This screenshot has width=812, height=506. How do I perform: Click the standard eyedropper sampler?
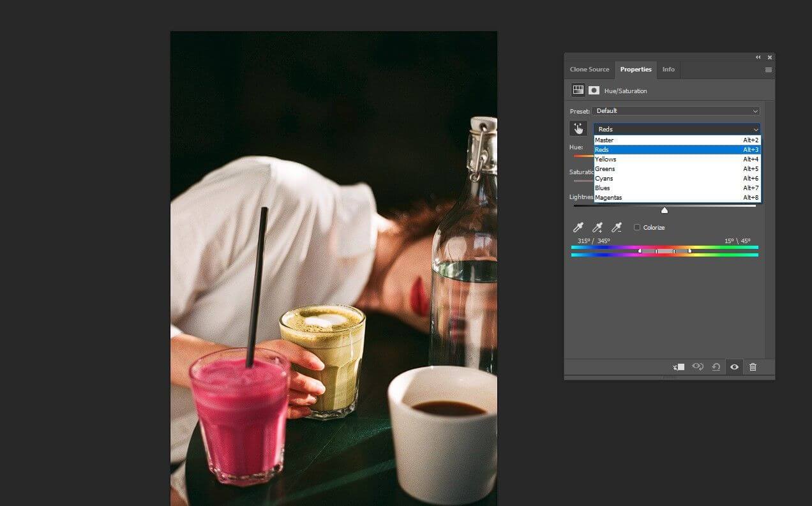point(578,227)
